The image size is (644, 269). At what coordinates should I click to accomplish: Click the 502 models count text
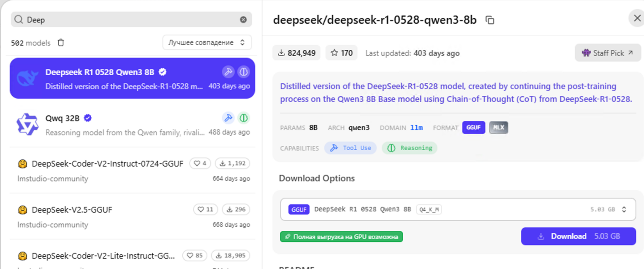[x=30, y=43]
